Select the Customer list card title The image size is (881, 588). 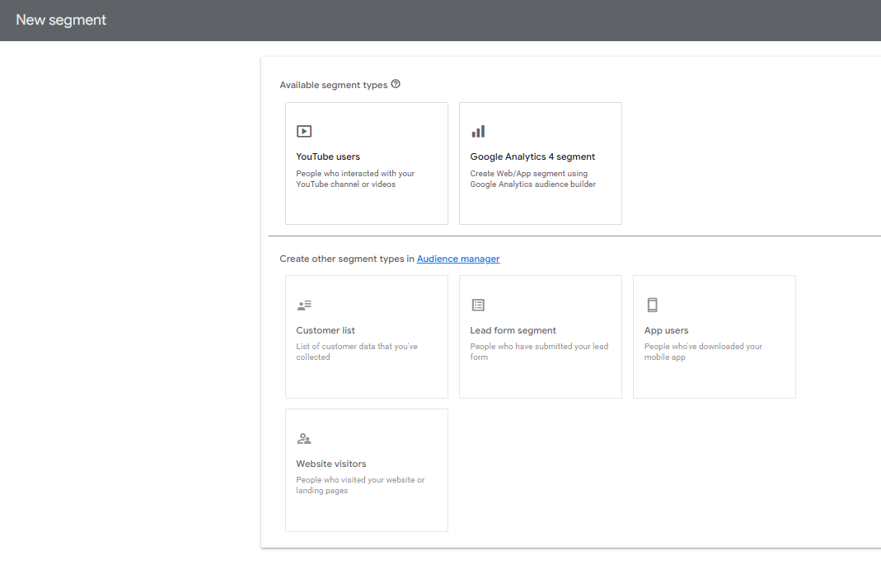point(326,330)
